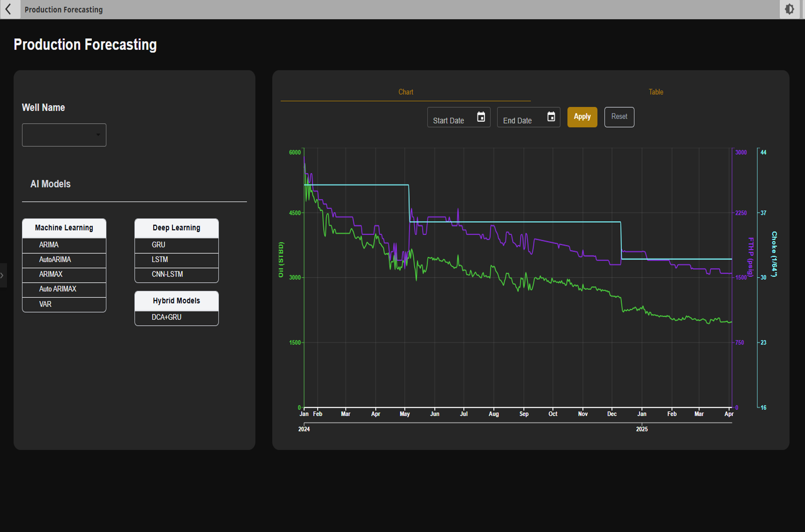805x532 pixels.
Task: Choose the CNN-LSTM model
Action: tap(177, 274)
